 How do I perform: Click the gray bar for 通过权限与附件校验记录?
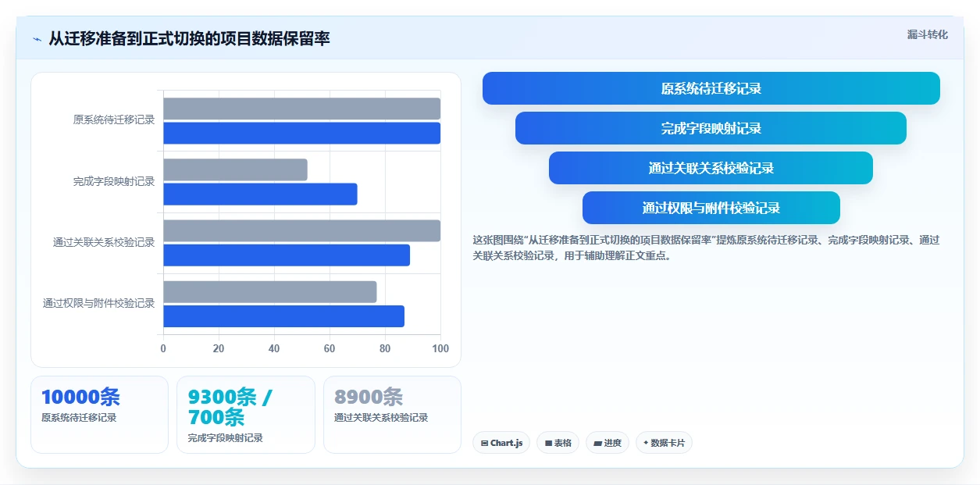(269, 292)
